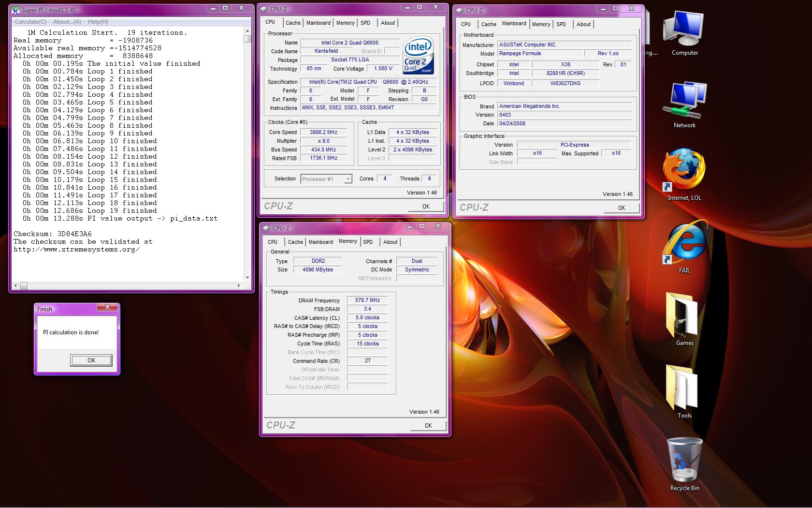The height and width of the screenshot is (508, 812).
Task: Open About tab in CPU window
Action: (388, 23)
